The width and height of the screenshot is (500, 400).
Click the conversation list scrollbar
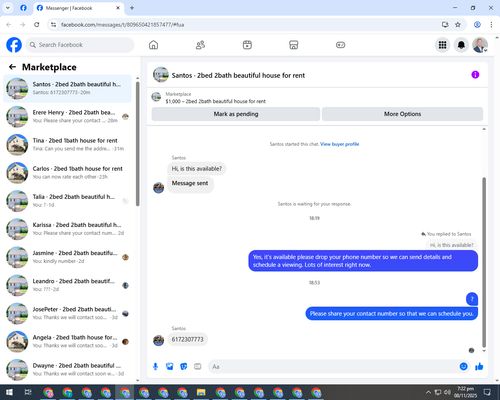click(137, 143)
